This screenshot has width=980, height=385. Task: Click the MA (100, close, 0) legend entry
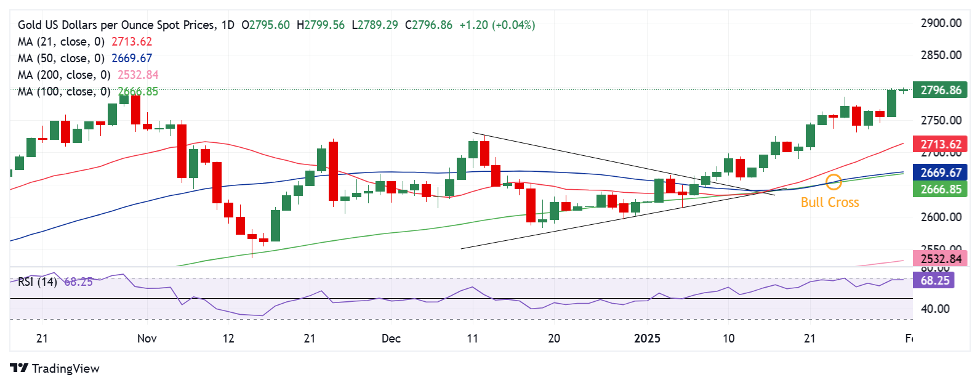click(x=64, y=92)
